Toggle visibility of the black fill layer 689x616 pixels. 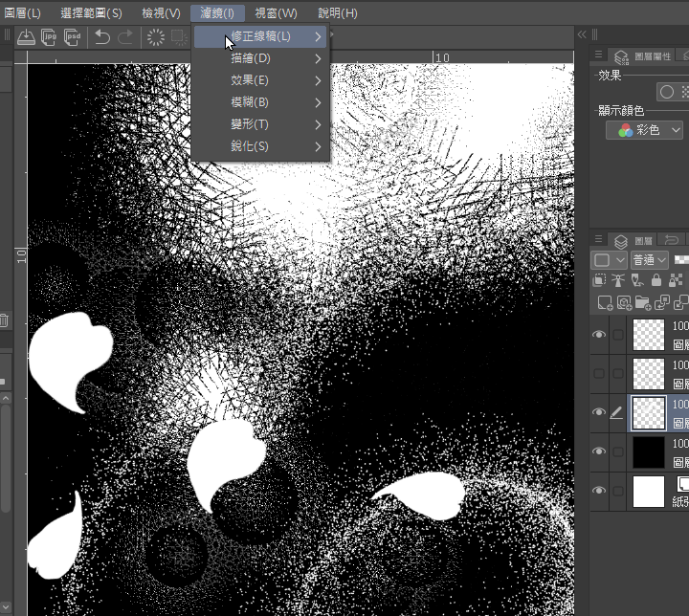click(599, 451)
